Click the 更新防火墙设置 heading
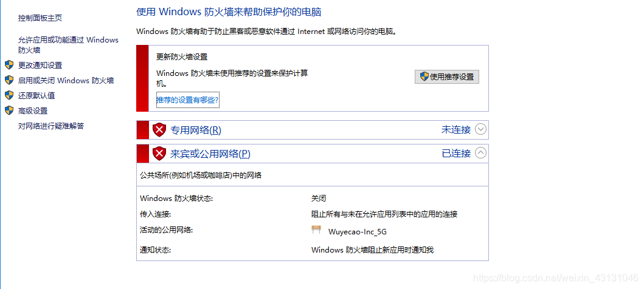The width and height of the screenshot is (644, 289). point(182,57)
